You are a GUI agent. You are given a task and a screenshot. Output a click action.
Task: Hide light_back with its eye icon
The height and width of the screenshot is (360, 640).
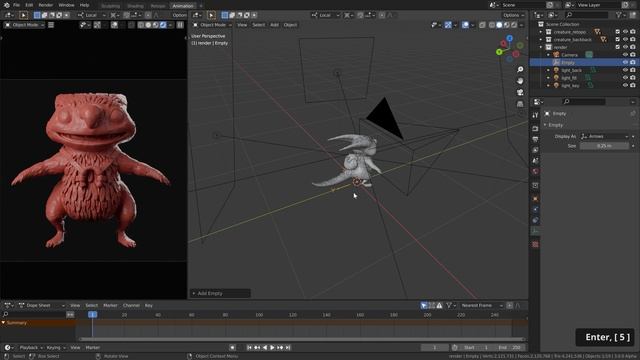[625, 70]
